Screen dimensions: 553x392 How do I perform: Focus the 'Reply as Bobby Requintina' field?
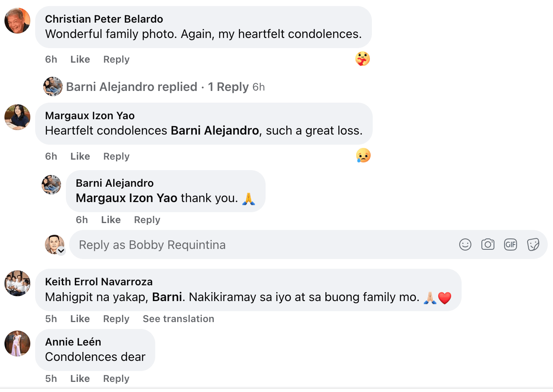tap(263, 245)
